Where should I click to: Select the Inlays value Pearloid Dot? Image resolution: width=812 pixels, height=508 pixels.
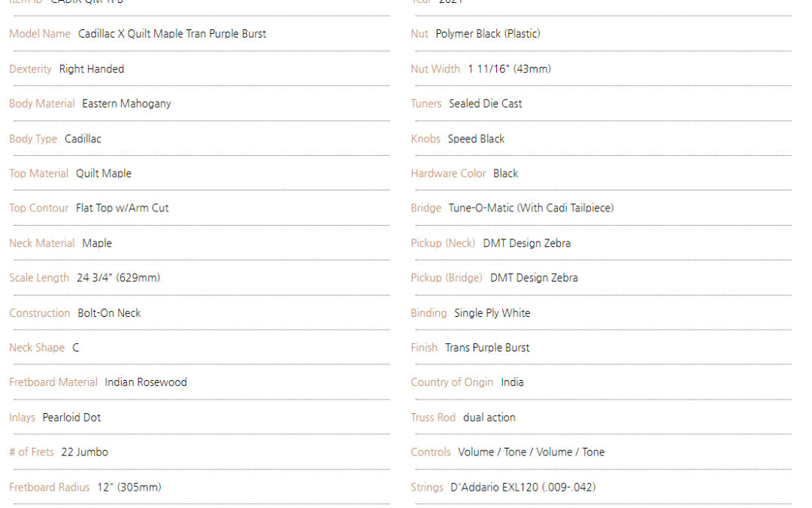pos(71,418)
